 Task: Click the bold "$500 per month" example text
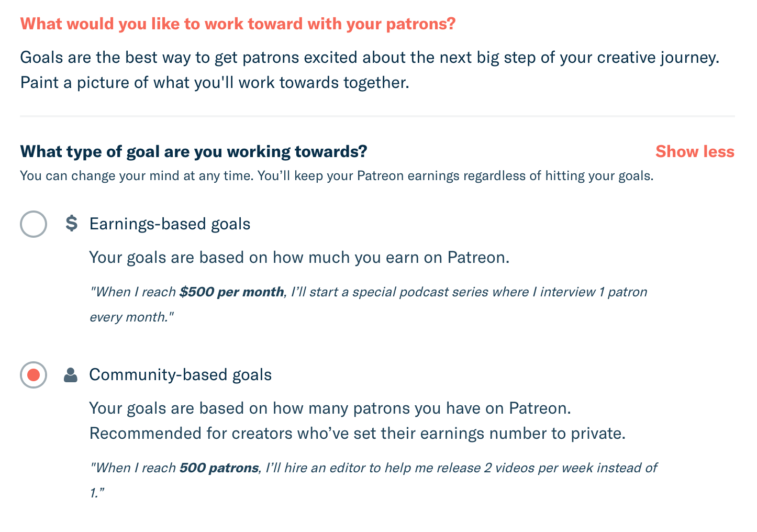pos(231,292)
